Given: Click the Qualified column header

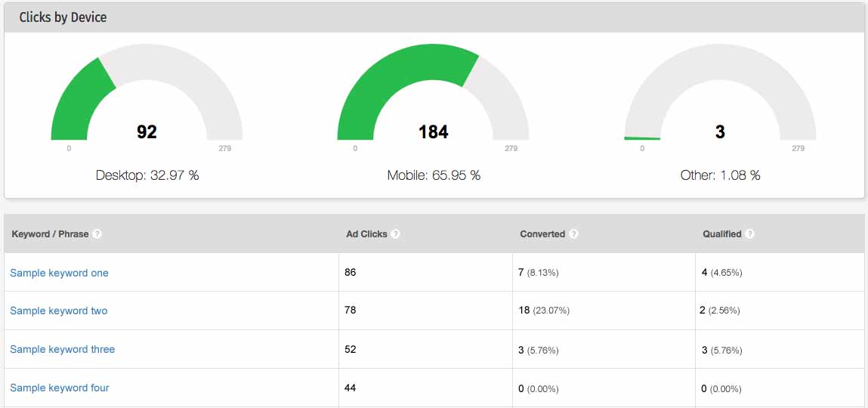Looking at the screenshot, I should (722, 234).
